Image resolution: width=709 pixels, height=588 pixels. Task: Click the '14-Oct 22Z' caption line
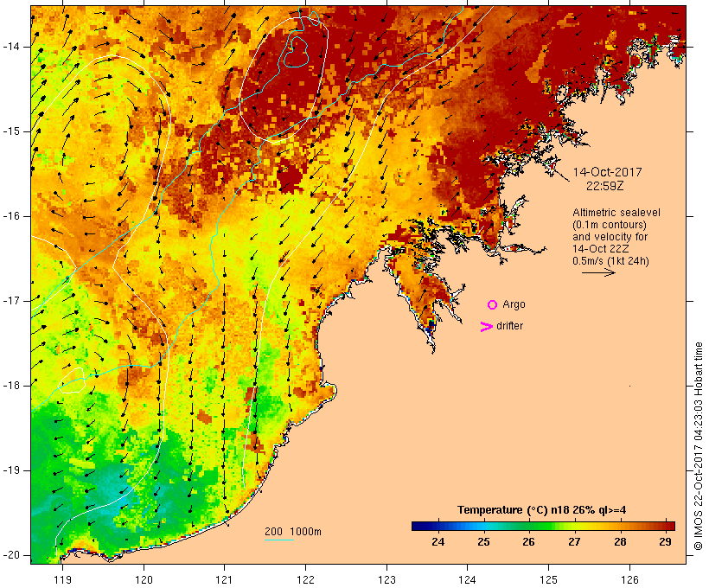600,249
